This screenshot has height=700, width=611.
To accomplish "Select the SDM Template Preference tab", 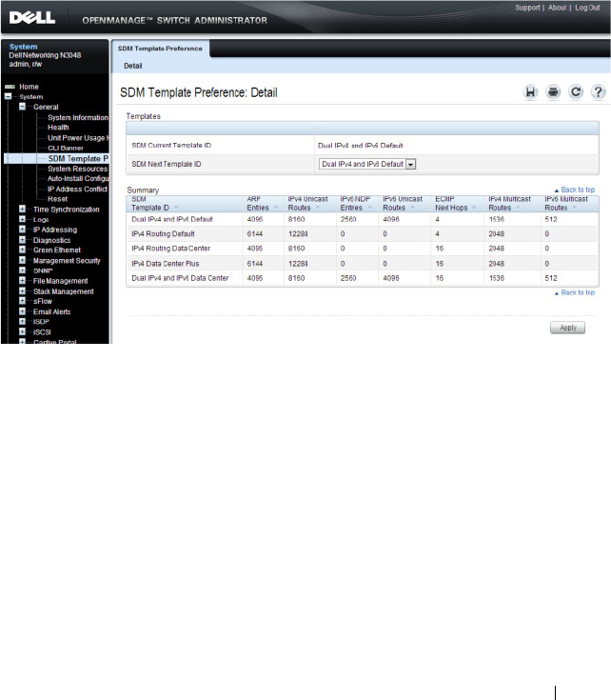I will click(160, 49).
